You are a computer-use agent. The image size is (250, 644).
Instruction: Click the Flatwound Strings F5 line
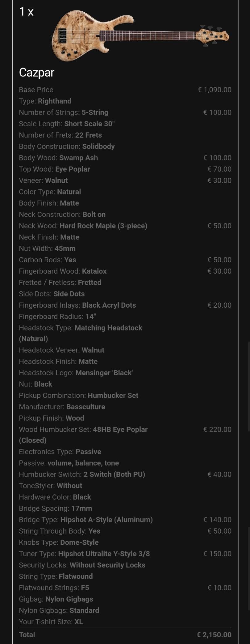pos(125,588)
